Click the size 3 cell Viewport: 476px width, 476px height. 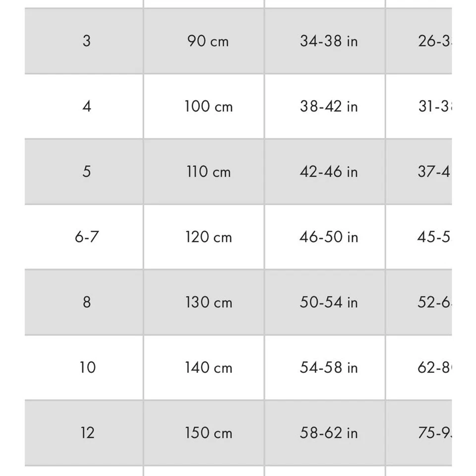[86, 41]
